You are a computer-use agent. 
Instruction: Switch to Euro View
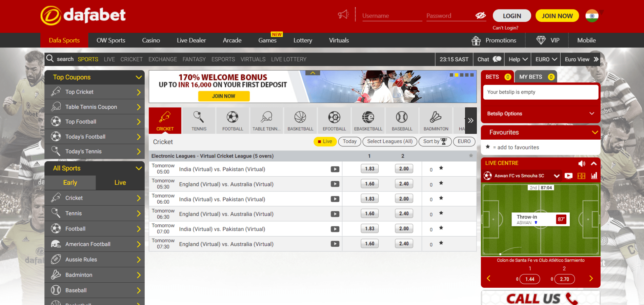580,59
